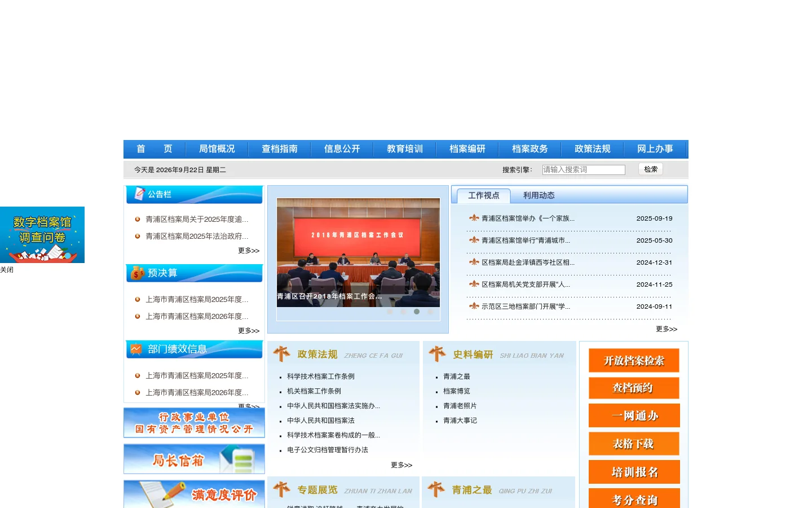Open news 区档案局赴金泽镇西岑社区相...

(528, 262)
